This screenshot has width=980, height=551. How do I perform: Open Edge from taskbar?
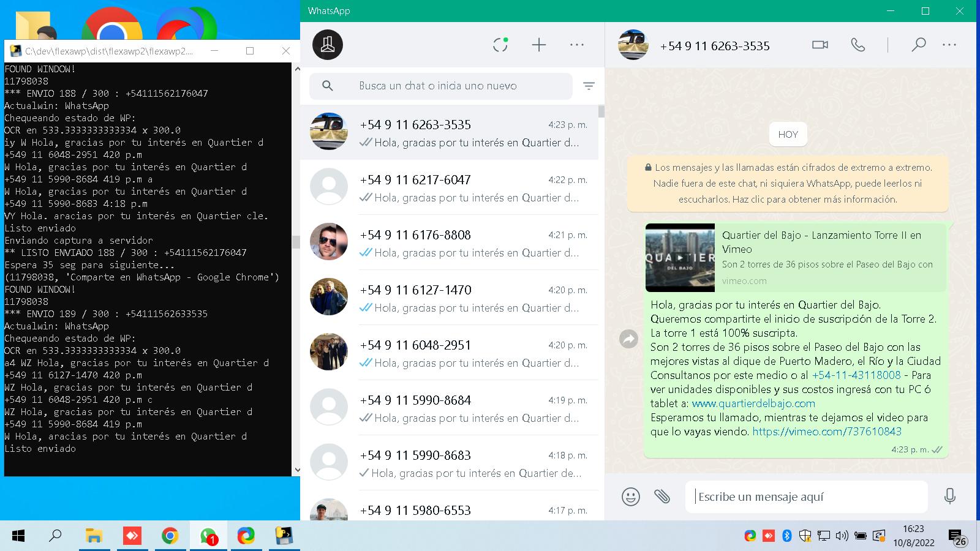tap(246, 536)
